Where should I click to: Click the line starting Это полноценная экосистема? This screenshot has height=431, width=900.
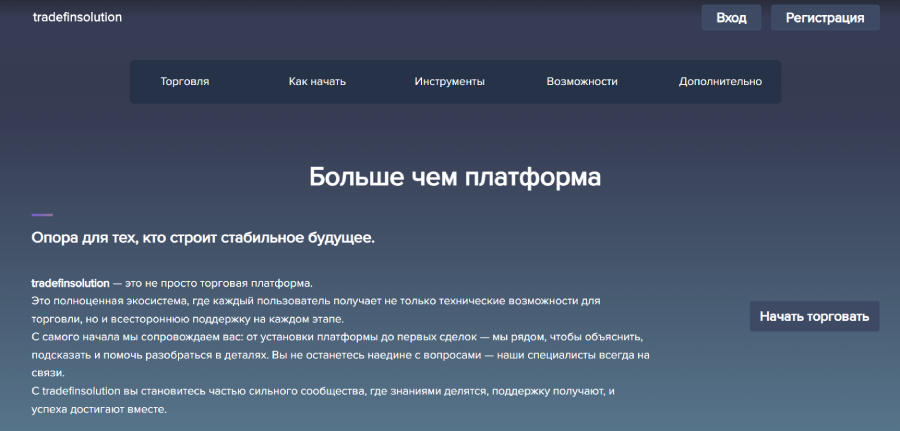(316, 301)
